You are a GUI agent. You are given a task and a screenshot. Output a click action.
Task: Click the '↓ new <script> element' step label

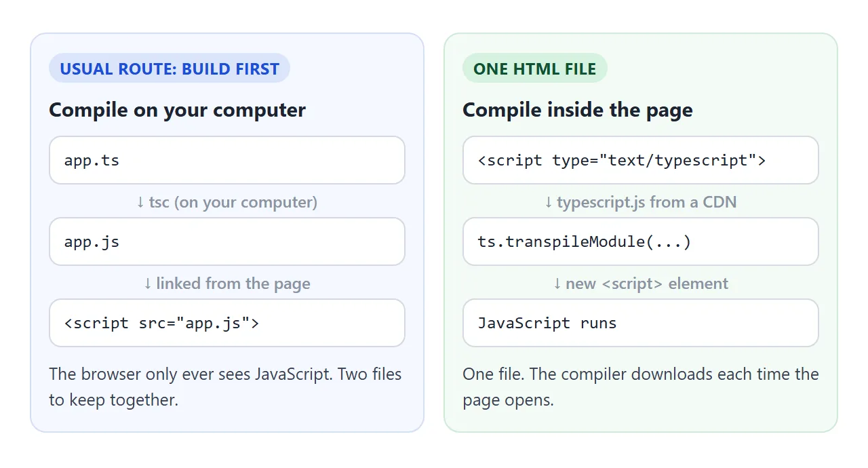point(641,283)
